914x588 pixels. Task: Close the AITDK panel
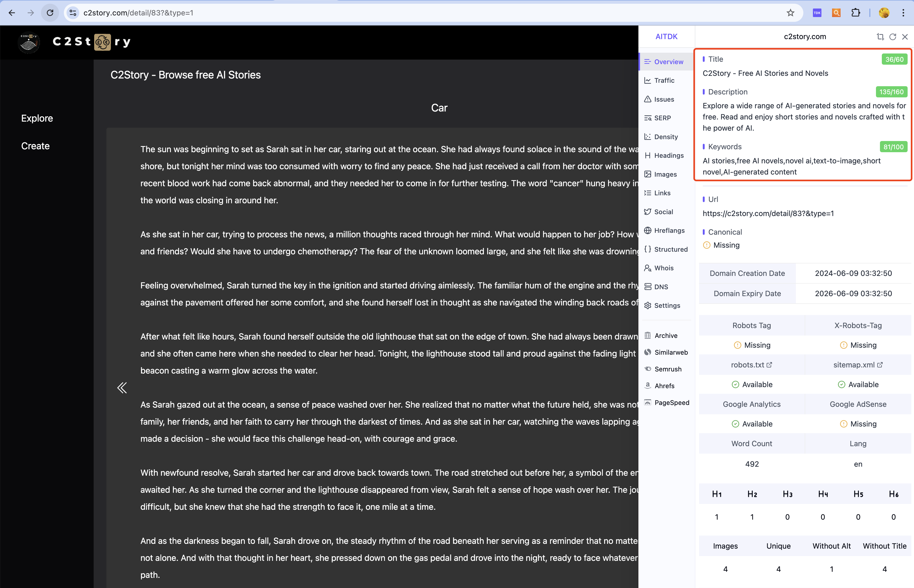(905, 37)
